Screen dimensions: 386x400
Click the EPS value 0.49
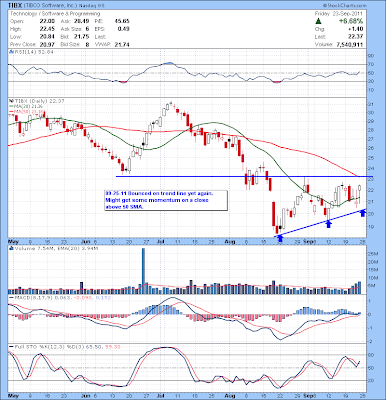pos(124,29)
